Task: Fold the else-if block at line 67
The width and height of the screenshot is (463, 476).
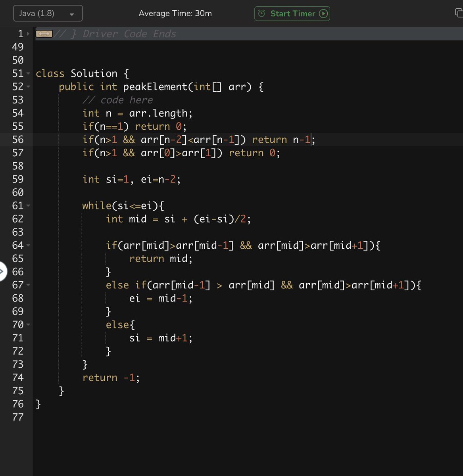Action: point(28,285)
